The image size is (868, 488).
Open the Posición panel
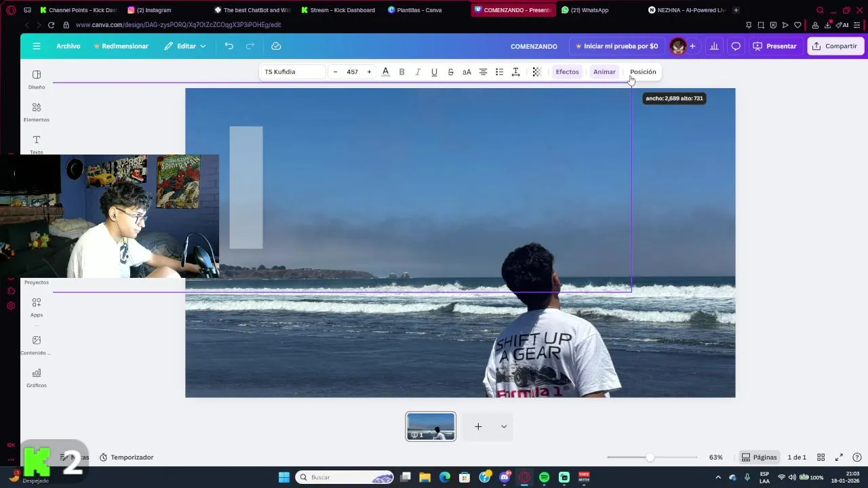(x=643, y=72)
